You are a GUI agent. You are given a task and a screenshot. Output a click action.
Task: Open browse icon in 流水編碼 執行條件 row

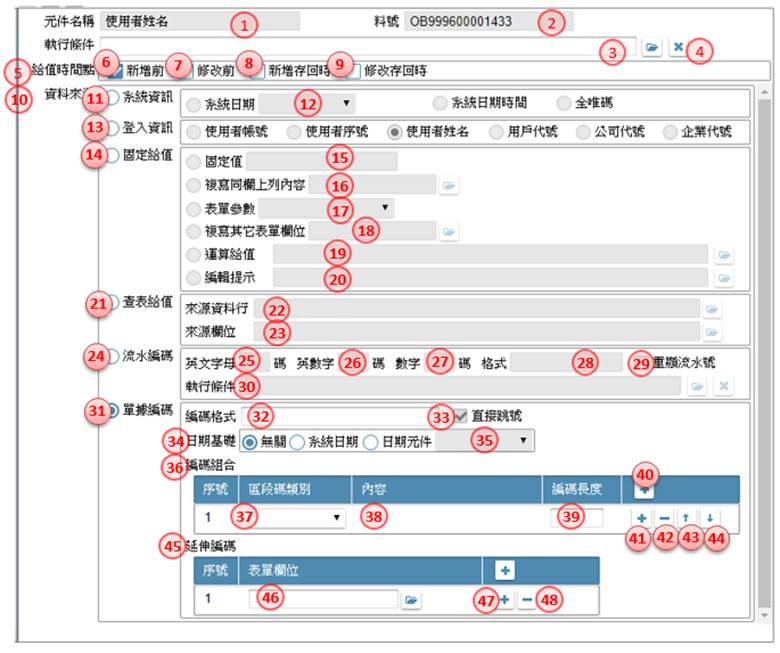click(x=697, y=386)
